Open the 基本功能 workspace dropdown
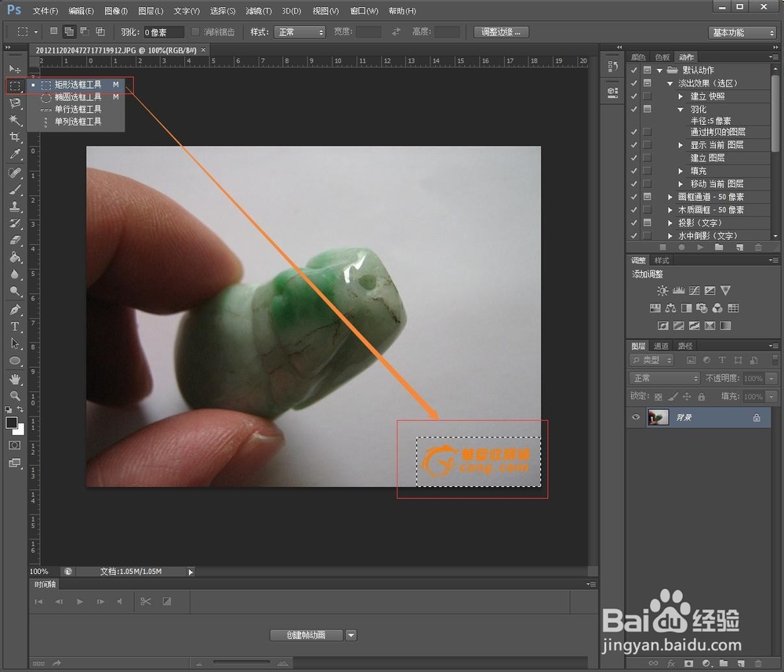The image size is (784, 672). coord(742,32)
